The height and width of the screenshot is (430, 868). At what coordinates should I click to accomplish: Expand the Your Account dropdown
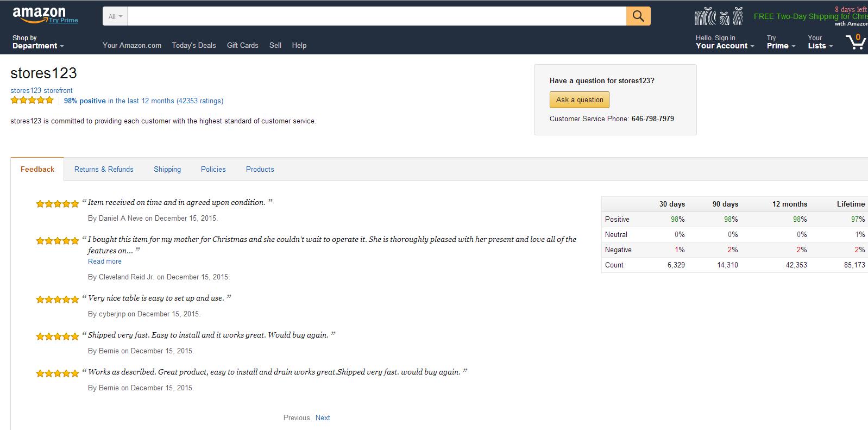pos(725,42)
